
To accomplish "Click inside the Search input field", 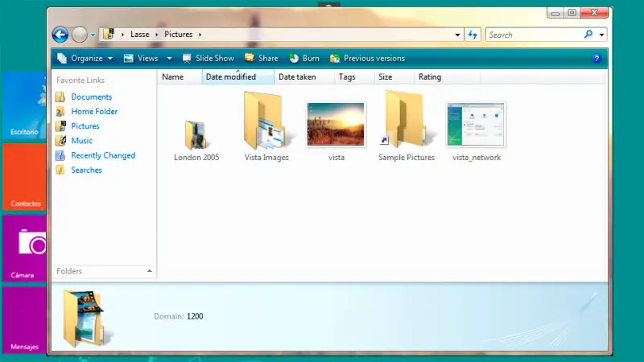I will point(534,35).
